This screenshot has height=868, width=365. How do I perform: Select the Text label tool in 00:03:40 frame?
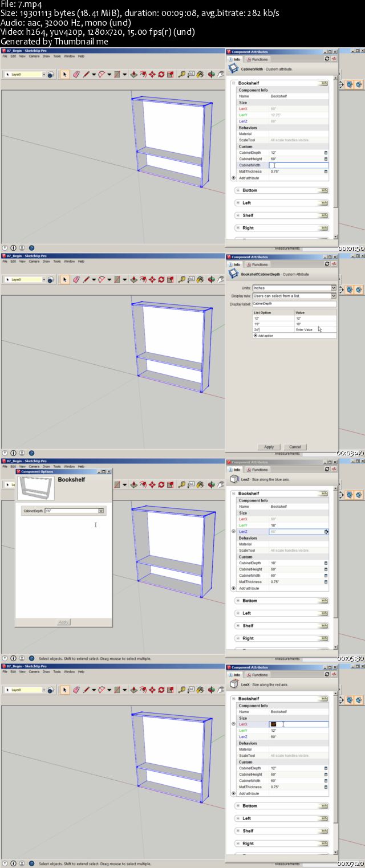tap(191, 279)
